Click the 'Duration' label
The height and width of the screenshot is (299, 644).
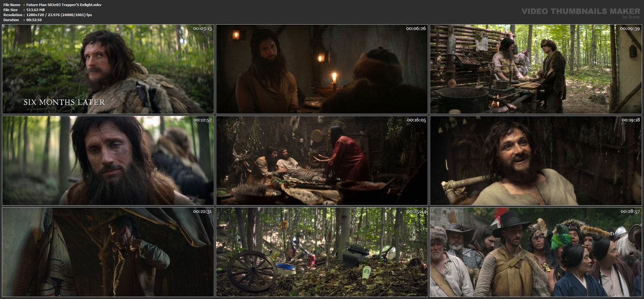tap(11, 20)
